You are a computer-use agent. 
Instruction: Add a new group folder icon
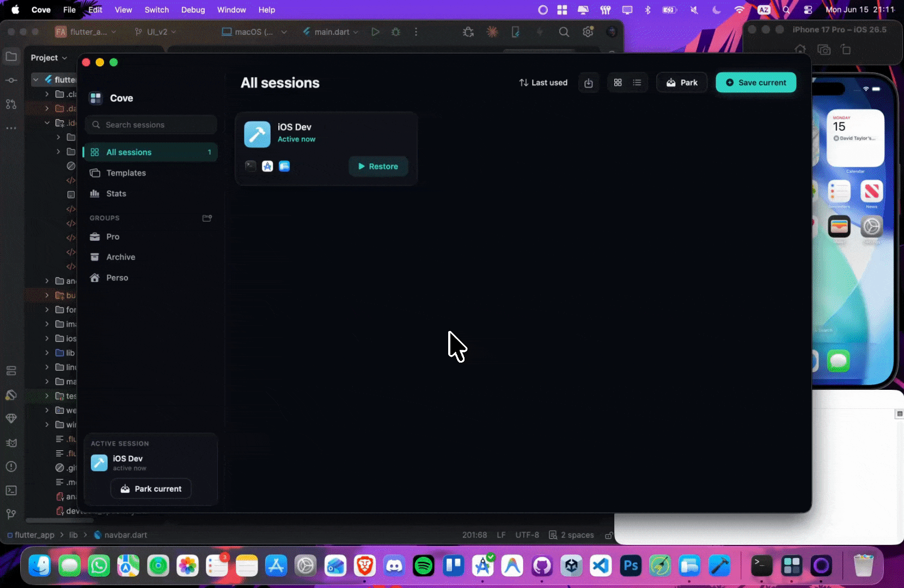(207, 218)
